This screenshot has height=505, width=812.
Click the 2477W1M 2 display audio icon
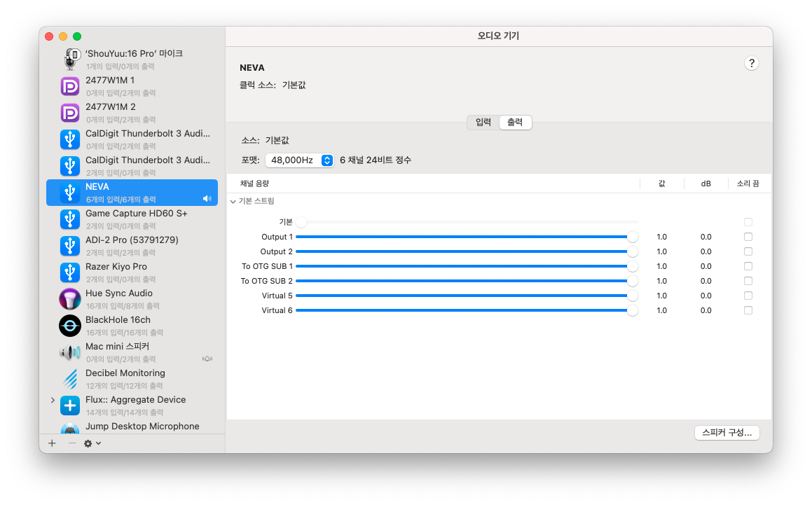point(70,112)
